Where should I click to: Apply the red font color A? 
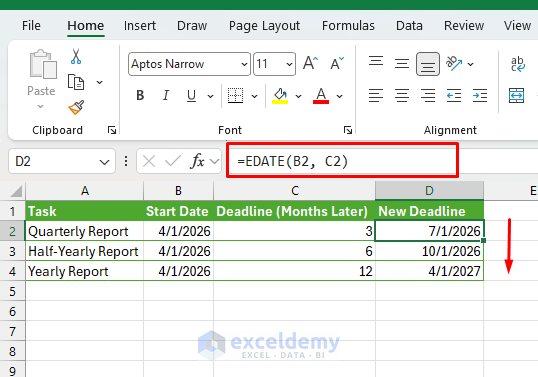[x=321, y=95]
